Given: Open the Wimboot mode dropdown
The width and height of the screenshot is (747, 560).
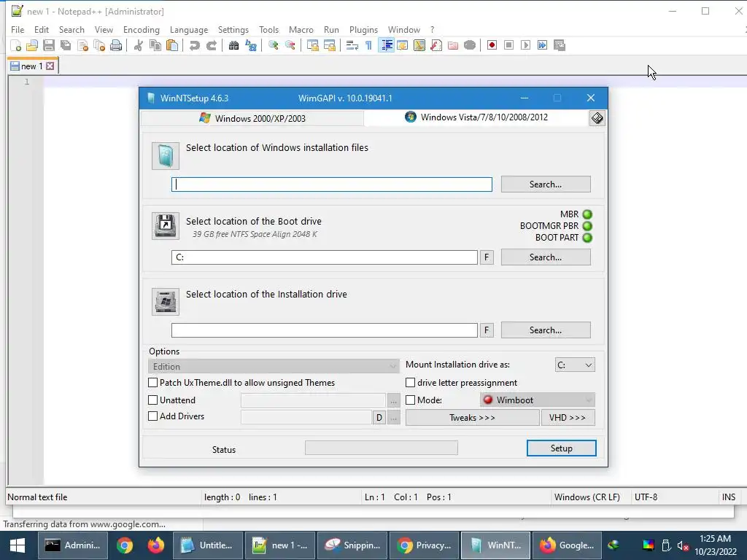Looking at the screenshot, I should coord(538,400).
